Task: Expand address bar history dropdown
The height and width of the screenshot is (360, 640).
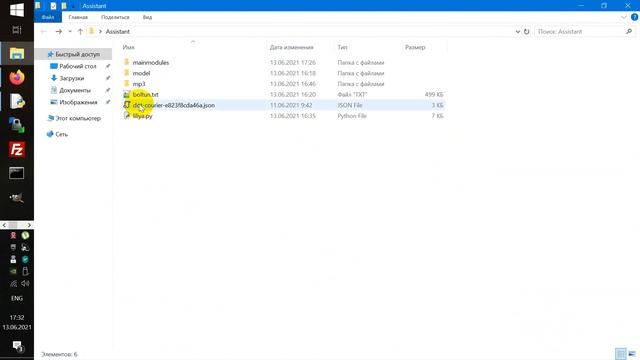Action: click(518, 31)
